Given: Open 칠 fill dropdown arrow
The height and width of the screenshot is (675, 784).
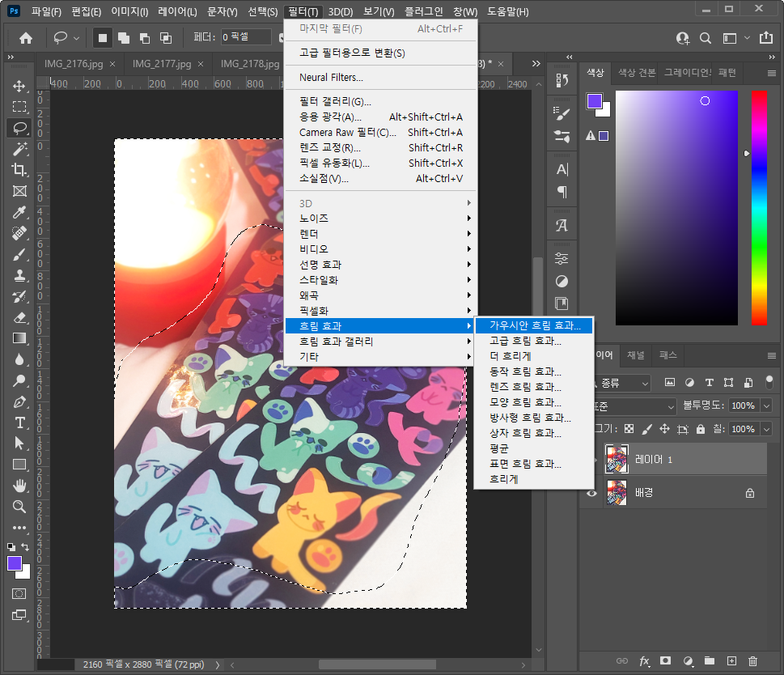Looking at the screenshot, I should 766,429.
